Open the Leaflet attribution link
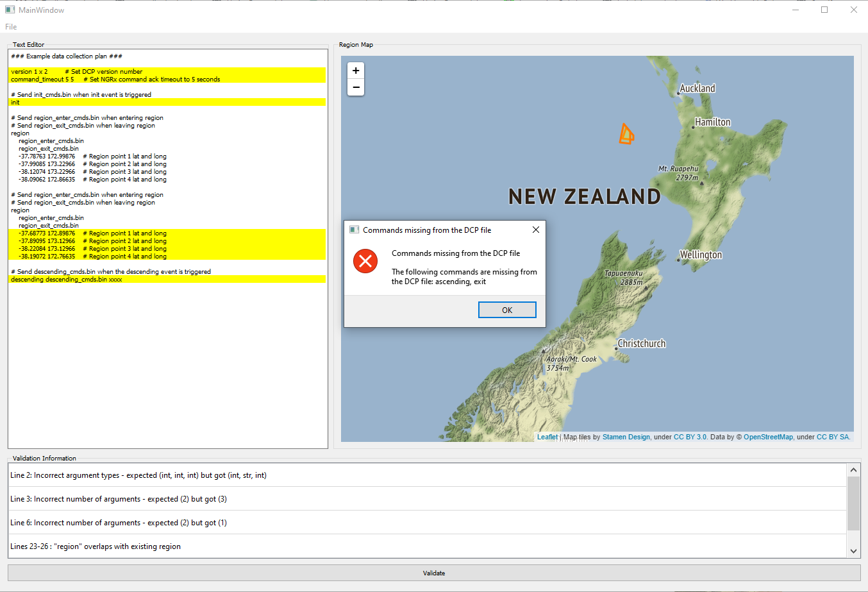Screen dimensions: 868x592 tap(547, 437)
